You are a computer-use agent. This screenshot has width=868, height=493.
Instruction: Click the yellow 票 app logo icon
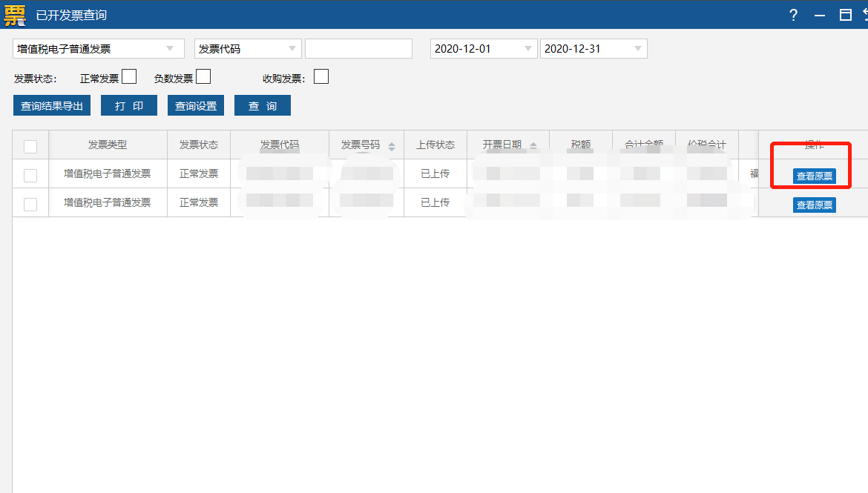pos(15,15)
